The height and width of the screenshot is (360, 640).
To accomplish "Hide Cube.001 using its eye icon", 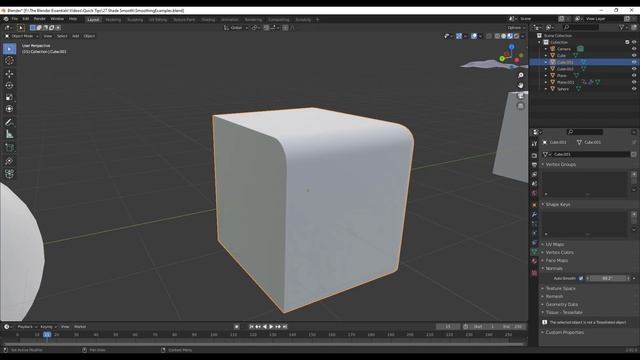I will point(634,62).
